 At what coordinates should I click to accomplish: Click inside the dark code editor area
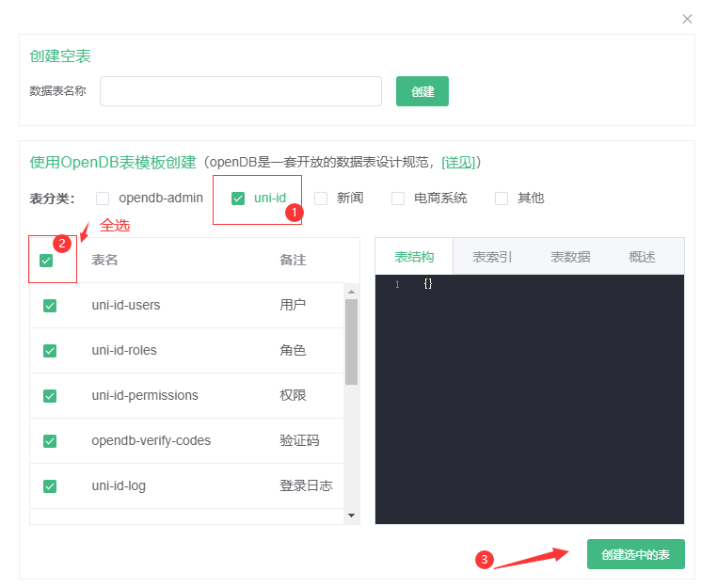pyautogui.click(x=530, y=399)
